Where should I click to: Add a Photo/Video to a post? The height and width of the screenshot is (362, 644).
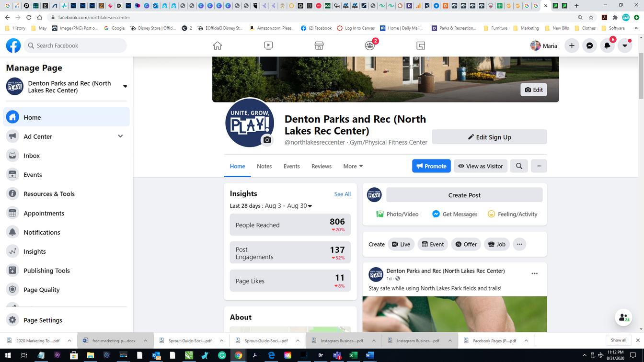point(397,214)
